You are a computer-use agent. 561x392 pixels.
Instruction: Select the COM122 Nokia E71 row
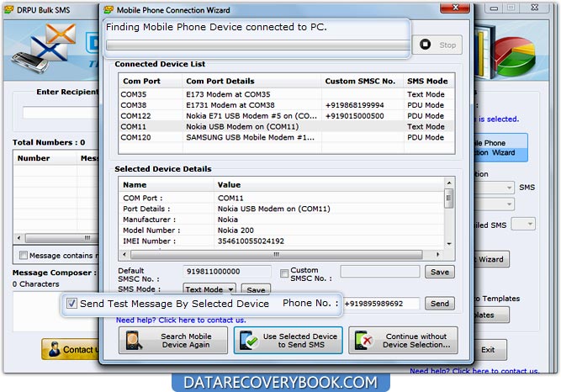click(287, 115)
